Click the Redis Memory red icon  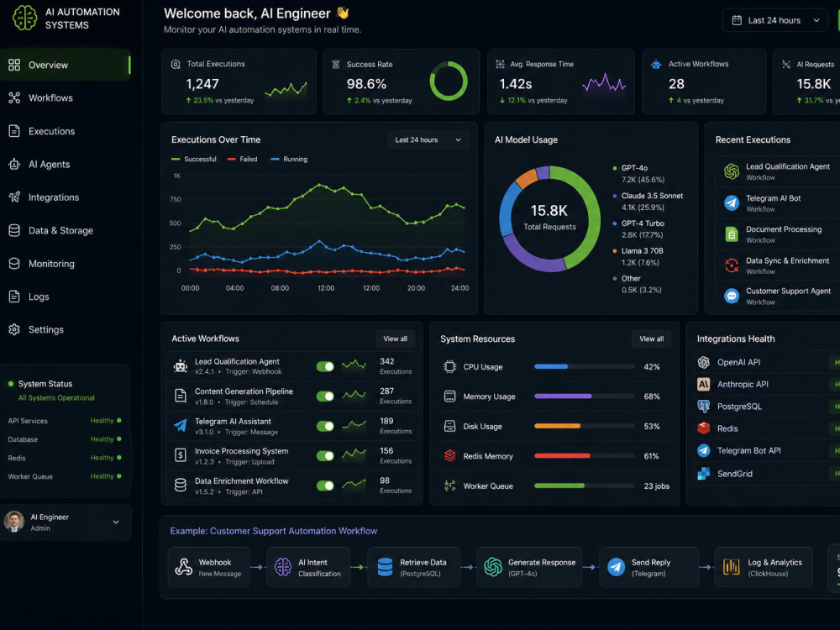click(x=450, y=456)
